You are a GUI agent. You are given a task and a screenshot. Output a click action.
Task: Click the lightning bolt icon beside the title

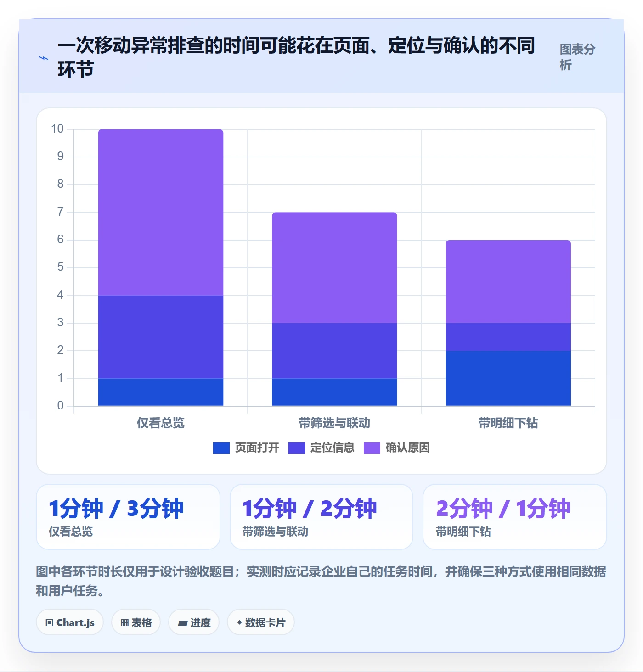point(44,58)
